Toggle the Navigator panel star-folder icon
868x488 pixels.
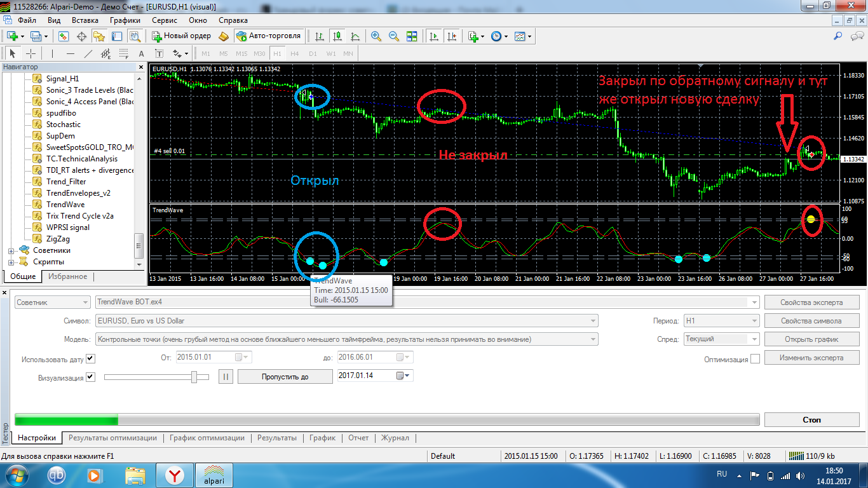[x=98, y=36]
